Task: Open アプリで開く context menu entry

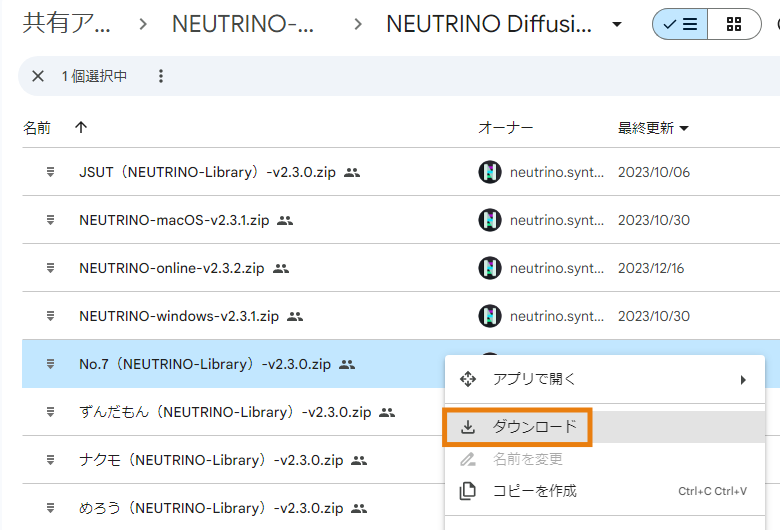Action: click(604, 379)
